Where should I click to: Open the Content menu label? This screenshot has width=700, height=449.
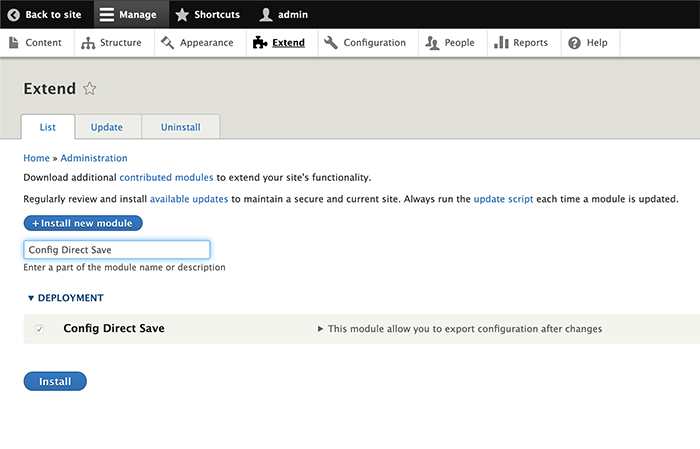pos(43,42)
